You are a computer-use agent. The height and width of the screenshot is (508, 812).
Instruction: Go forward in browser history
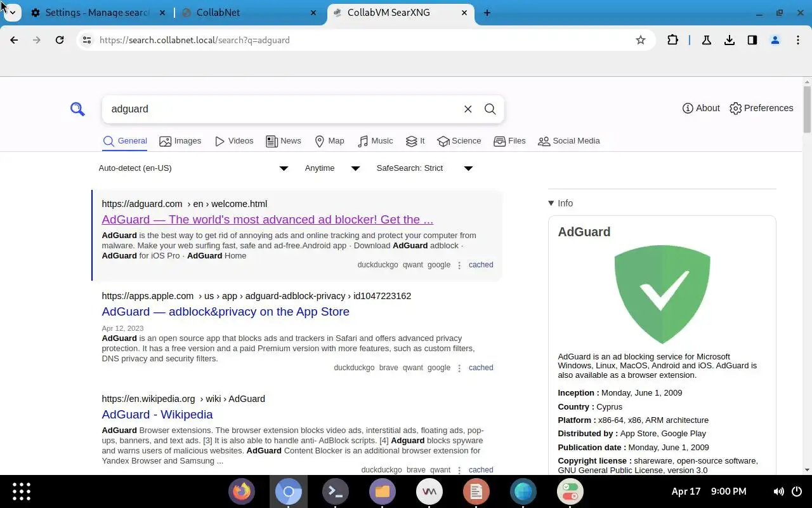pyautogui.click(x=37, y=40)
